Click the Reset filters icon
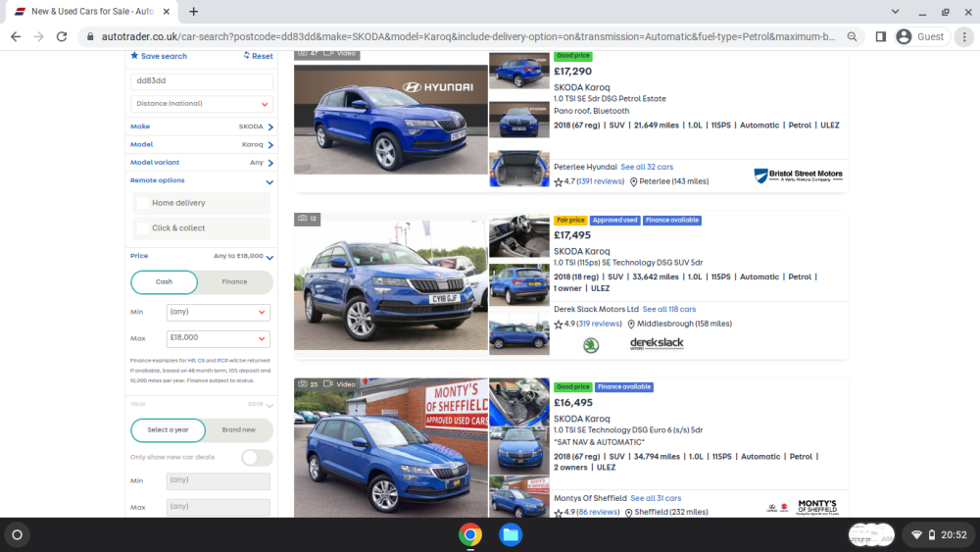Screen dimensions: 980x552 tap(246, 56)
